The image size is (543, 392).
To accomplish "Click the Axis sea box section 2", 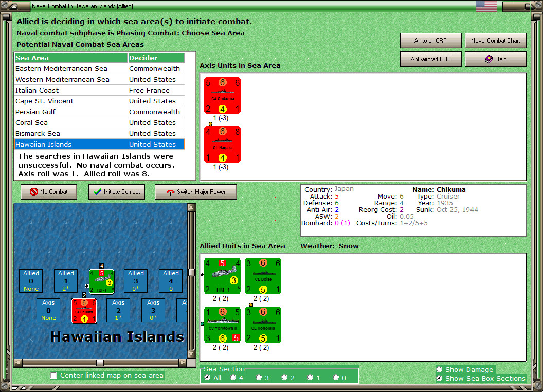I will (x=118, y=310).
